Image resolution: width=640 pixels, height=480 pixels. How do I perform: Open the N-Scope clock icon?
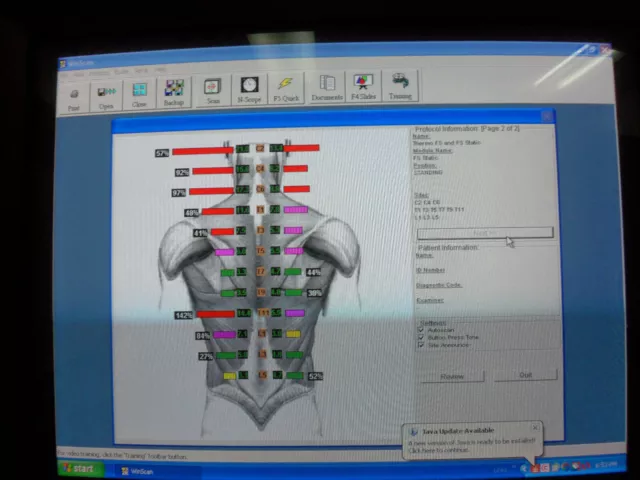[x=249, y=89]
